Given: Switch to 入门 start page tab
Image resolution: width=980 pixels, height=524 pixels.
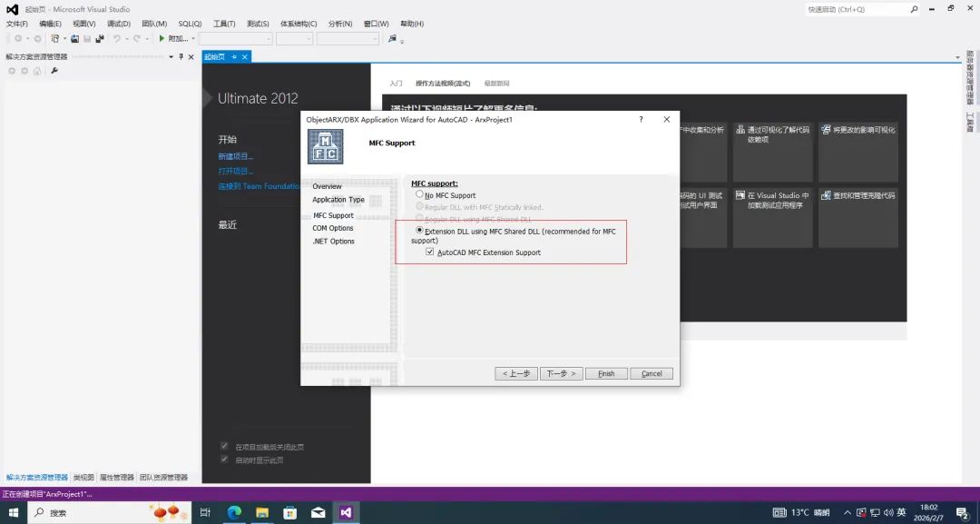Looking at the screenshot, I should (x=396, y=84).
